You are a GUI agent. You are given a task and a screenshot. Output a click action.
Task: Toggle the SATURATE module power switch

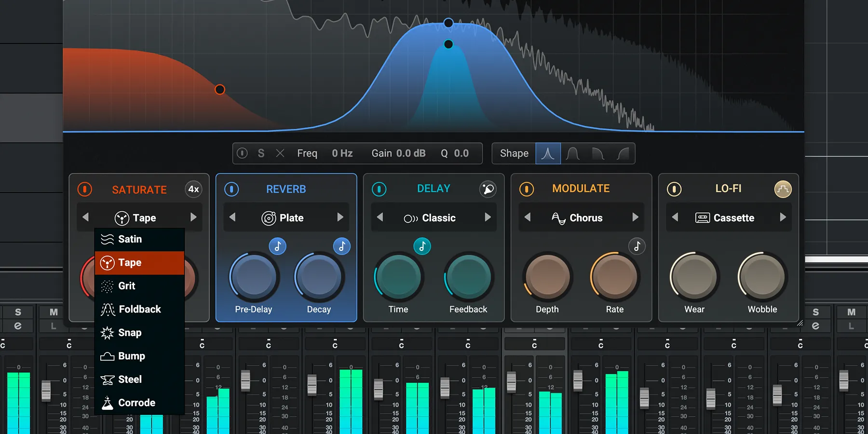84,189
